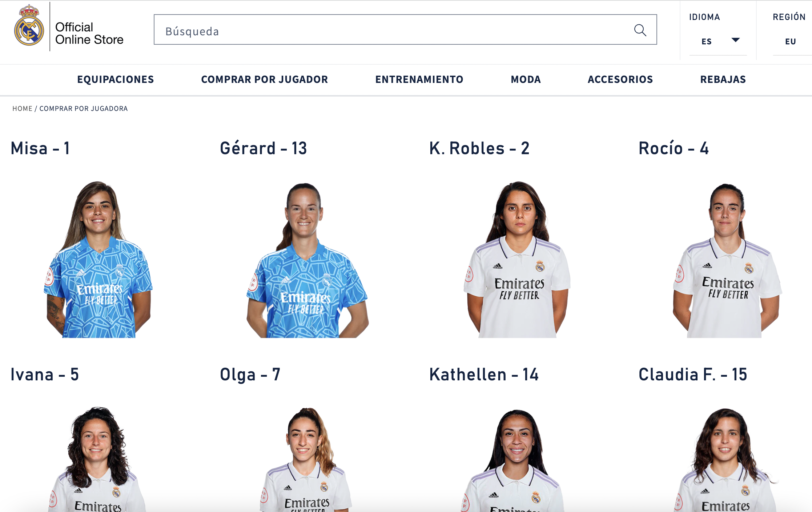
Task: Open the Equipaciones menu
Action: (116, 79)
